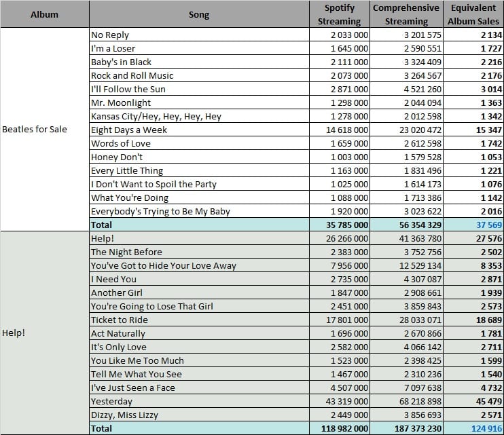Click the Song column header
This screenshot has width=504, height=435.
click(x=199, y=14)
